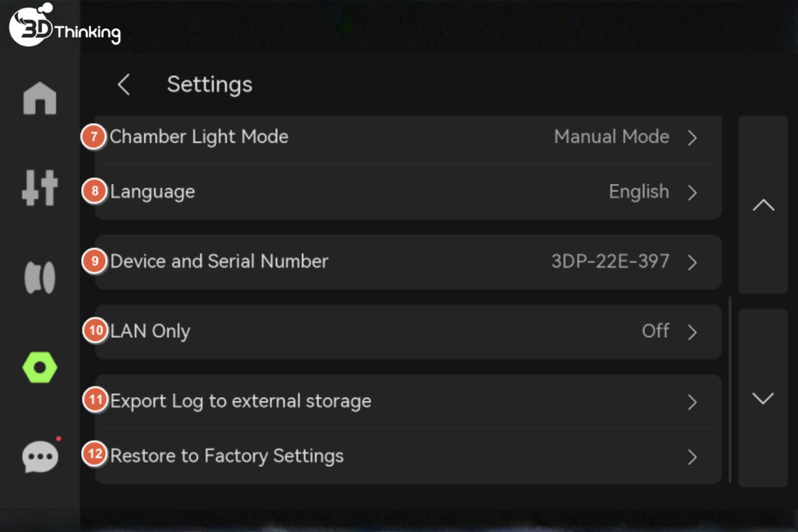Click the vertical scrollbar indicator
Screen dimensions: 798x532
tap(730, 390)
